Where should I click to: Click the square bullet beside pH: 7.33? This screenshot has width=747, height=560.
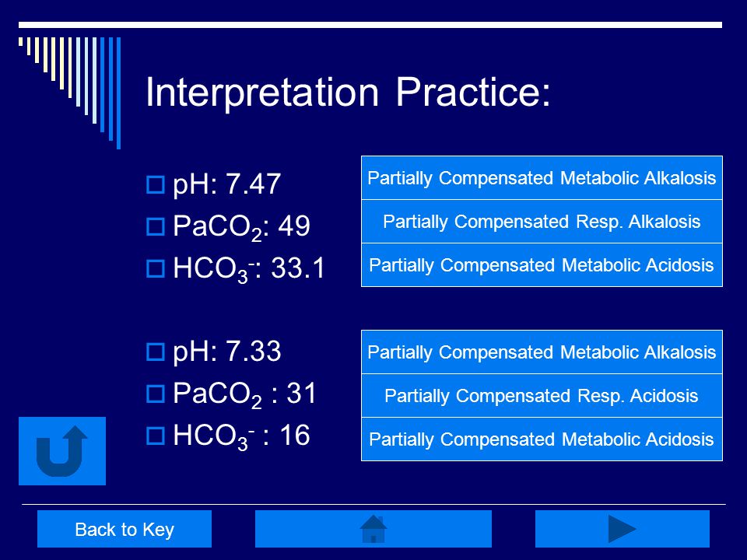point(156,352)
